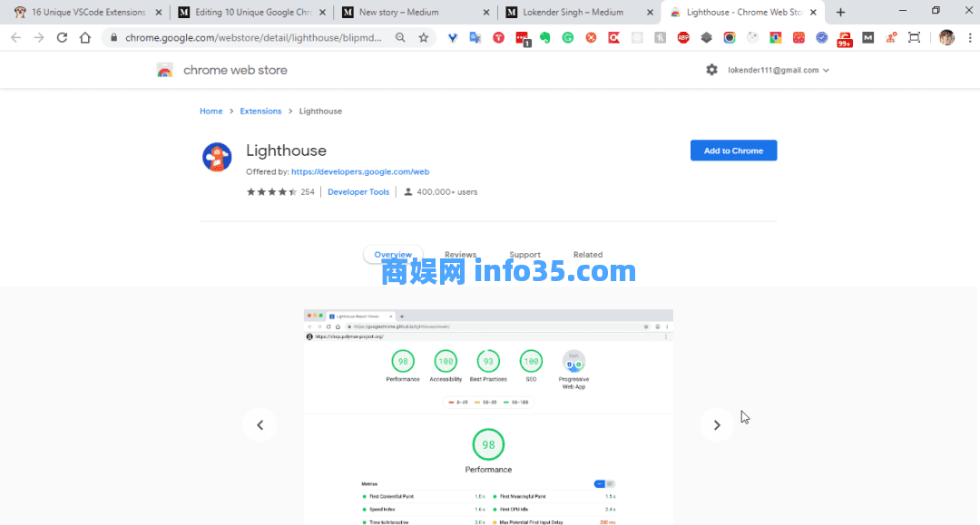Open the grey layered-stack extension icon
Image resolution: width=980 pixels, height=525 pixels.
(x=706, y=37)
